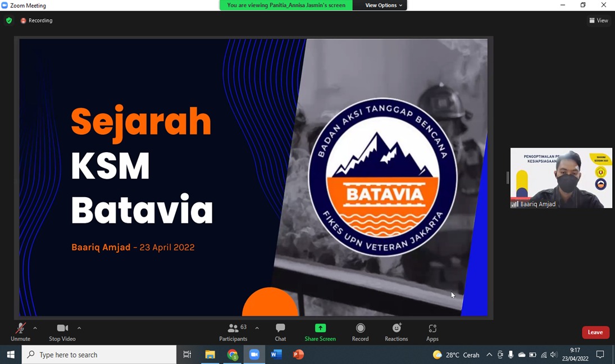Open the Participants panel
615x364 pixels.
tap(233, 331)
